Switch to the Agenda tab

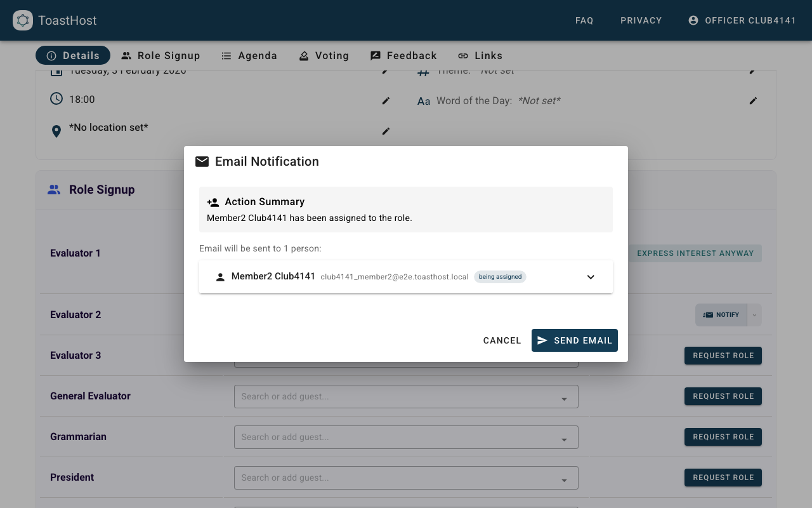[249, 56]
